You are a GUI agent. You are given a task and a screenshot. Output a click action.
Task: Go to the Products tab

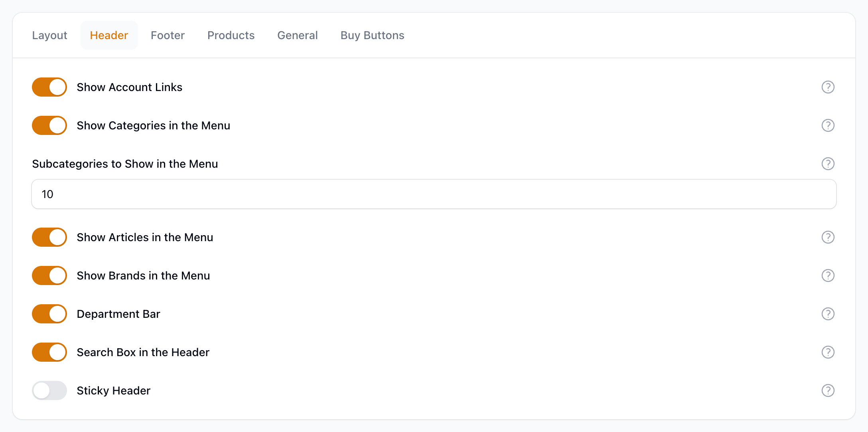click(231, 35)
